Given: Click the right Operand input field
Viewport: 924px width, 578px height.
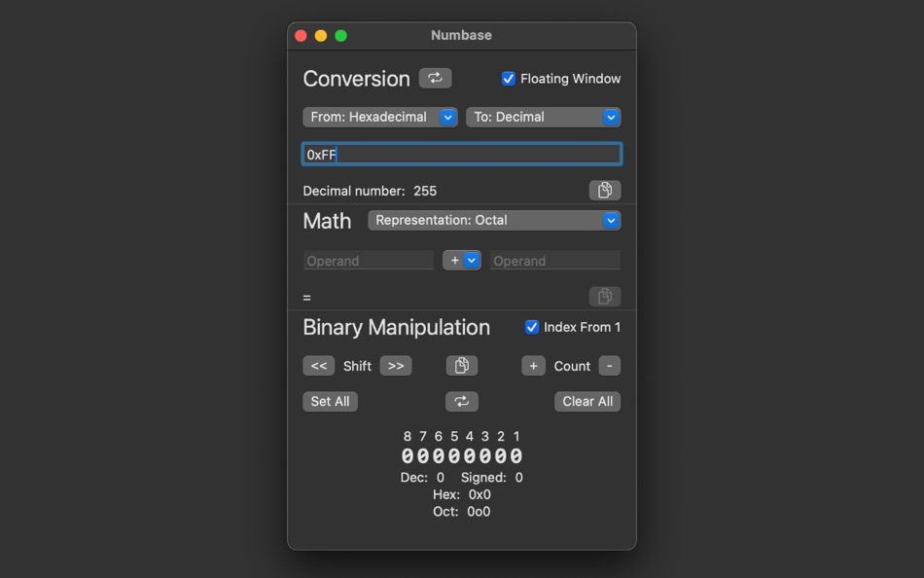Looking at the screenshot, I should tap(554, 260).
